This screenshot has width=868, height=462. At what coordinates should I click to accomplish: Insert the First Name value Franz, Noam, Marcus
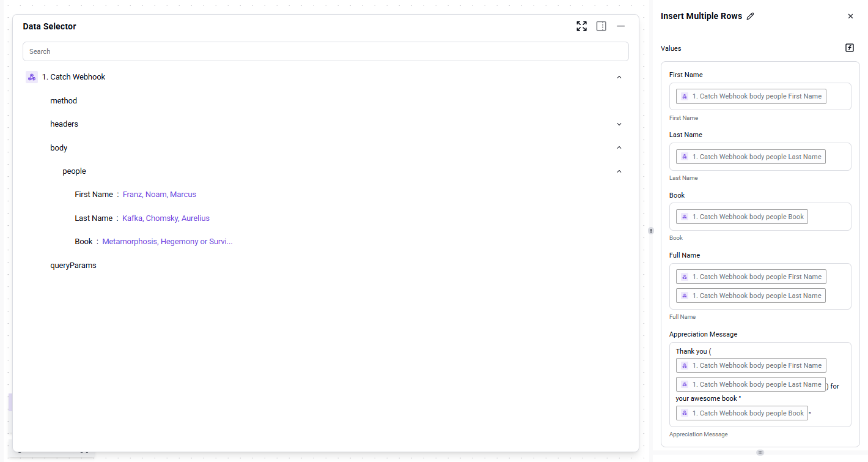point(160,195)
